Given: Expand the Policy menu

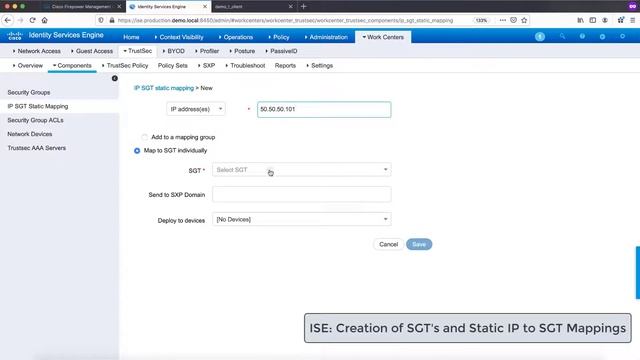Looking at the screenshot, I should (279, 37).
